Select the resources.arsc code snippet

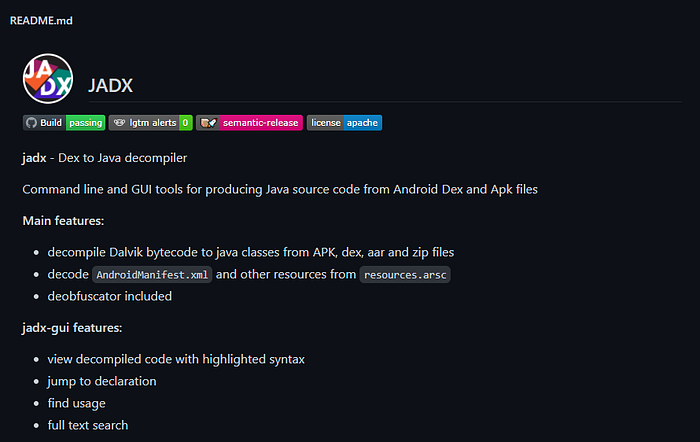pos(405,275)
